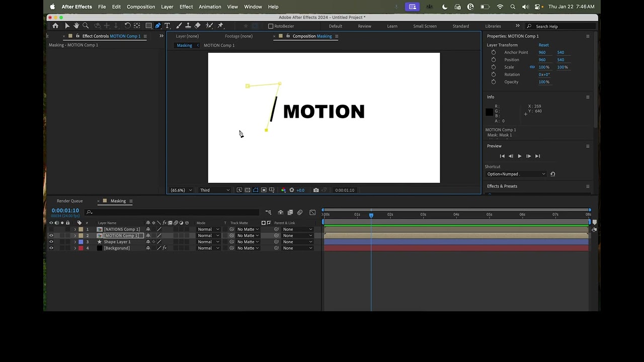Hide the Backgorund layer eye
Image resolution: width=644 pixels, height=362 pixels.
(51, 248)
